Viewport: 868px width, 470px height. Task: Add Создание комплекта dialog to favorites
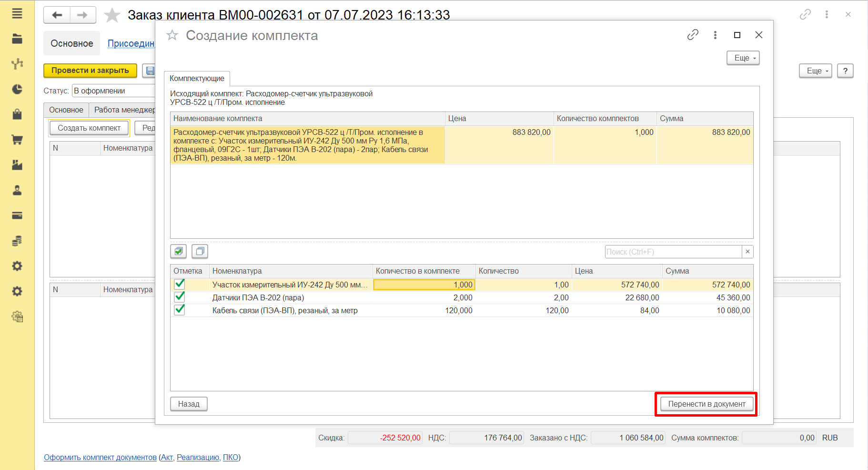tap(172, 35)
